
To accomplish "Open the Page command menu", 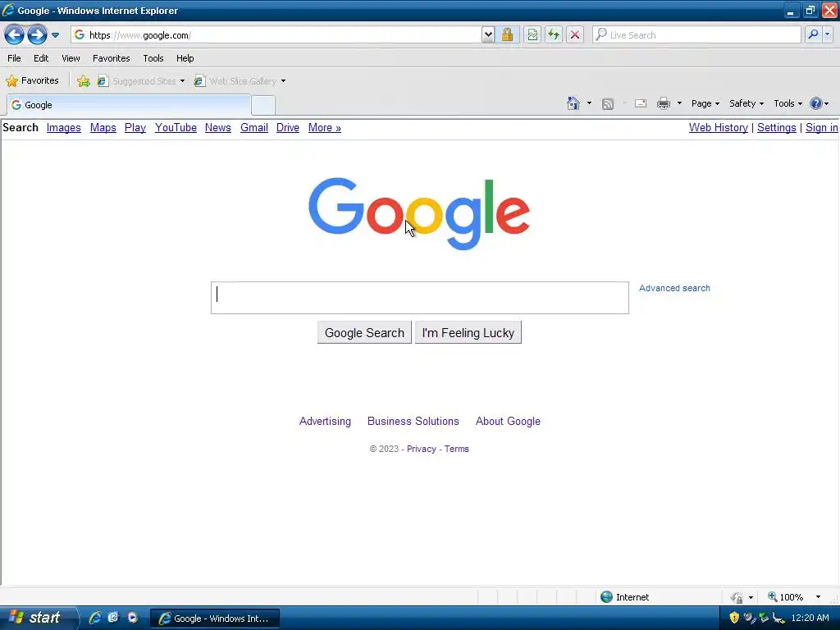I will coord(705,104).
